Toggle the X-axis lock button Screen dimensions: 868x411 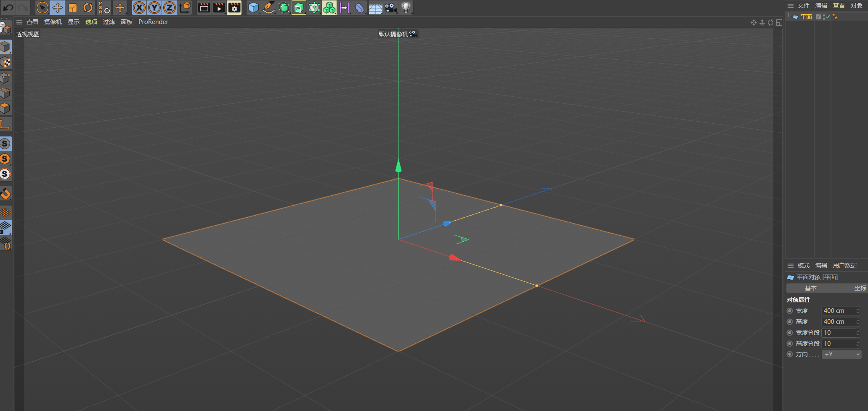pos(139,8)
